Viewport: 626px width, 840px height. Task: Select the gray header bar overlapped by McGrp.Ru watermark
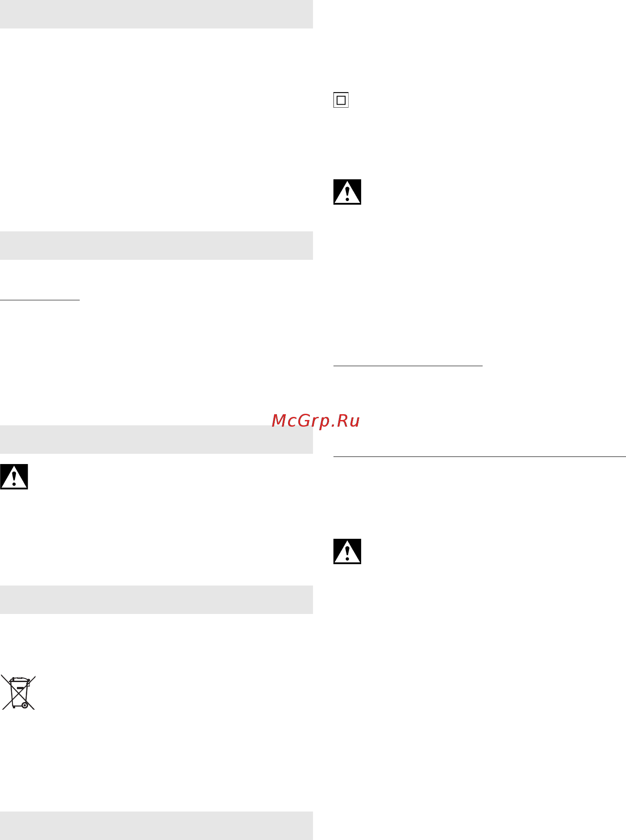coord(156,440)
